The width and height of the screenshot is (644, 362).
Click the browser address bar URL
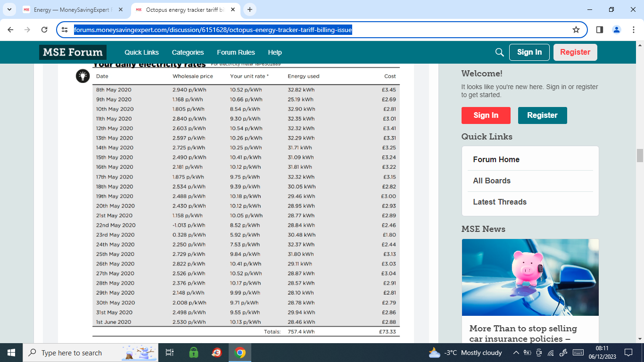[x=213, y=30]
